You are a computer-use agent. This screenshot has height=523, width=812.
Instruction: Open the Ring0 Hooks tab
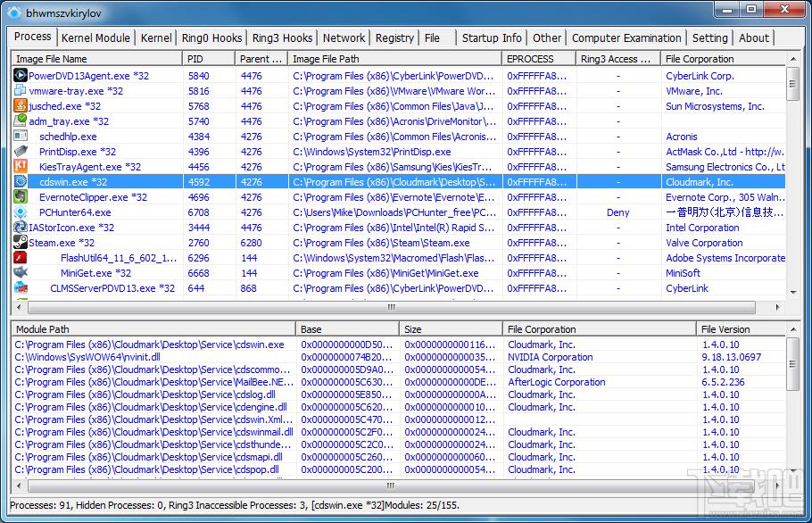(211, 37)
